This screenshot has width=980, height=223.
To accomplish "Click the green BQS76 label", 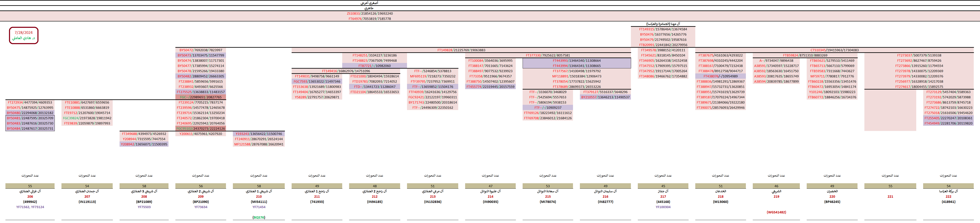I will coord(259,217).
